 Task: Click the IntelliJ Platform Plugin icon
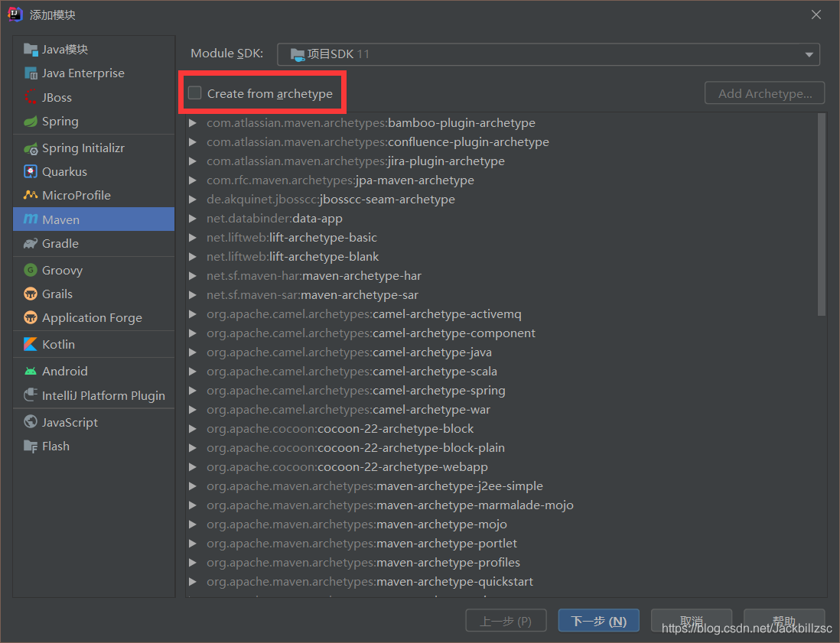[31, 395]
